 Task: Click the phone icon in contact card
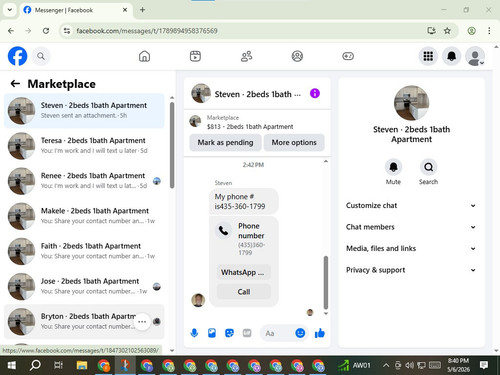click(x=223, y=231)
